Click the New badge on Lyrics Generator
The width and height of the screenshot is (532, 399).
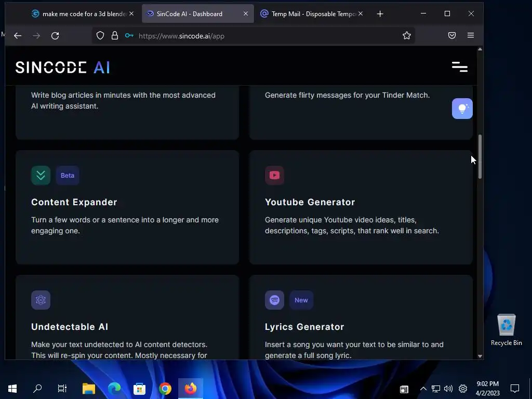301,300
